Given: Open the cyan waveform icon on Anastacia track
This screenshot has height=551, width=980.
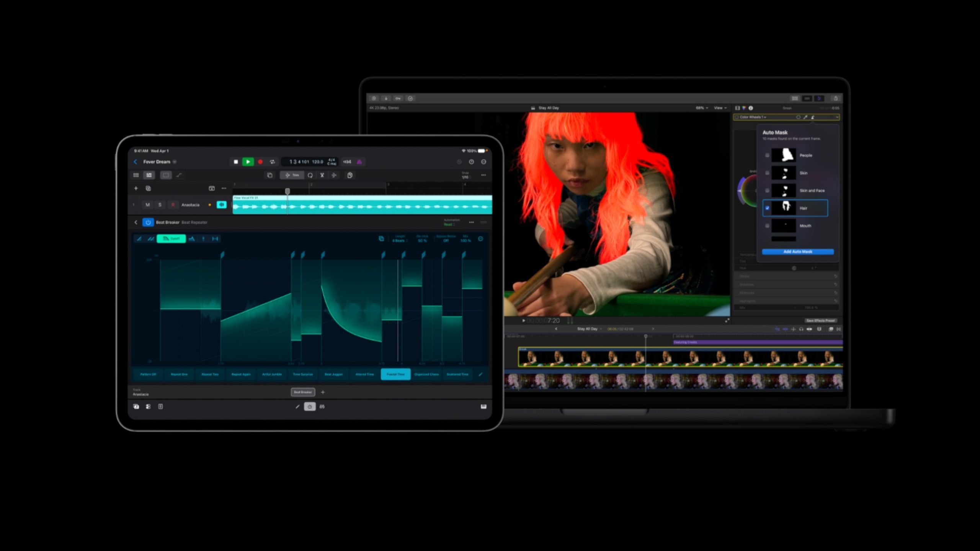Looking at the screenshot, I should [x=222, y=205].
